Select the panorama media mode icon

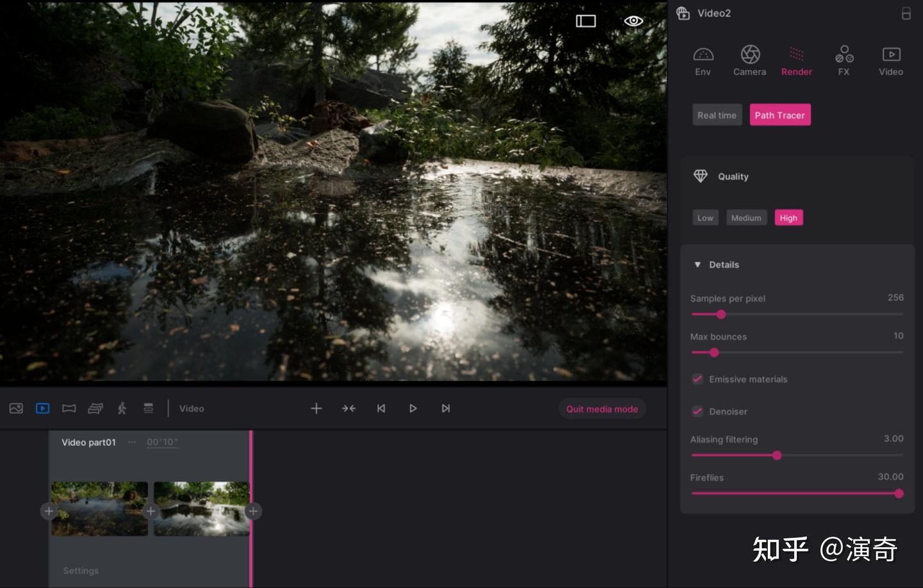(69, 408)
